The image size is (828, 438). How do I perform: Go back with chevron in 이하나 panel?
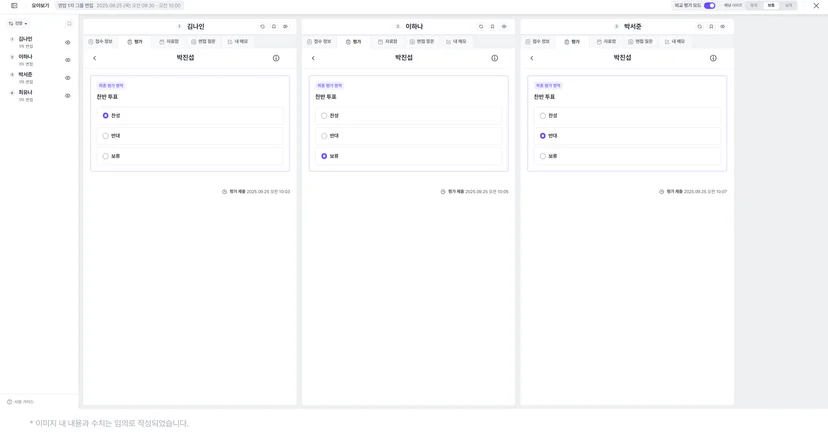[x=313, y=58]
